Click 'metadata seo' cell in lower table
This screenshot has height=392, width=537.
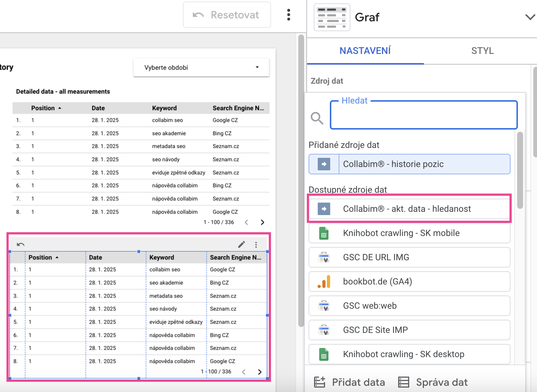point(166,296)
